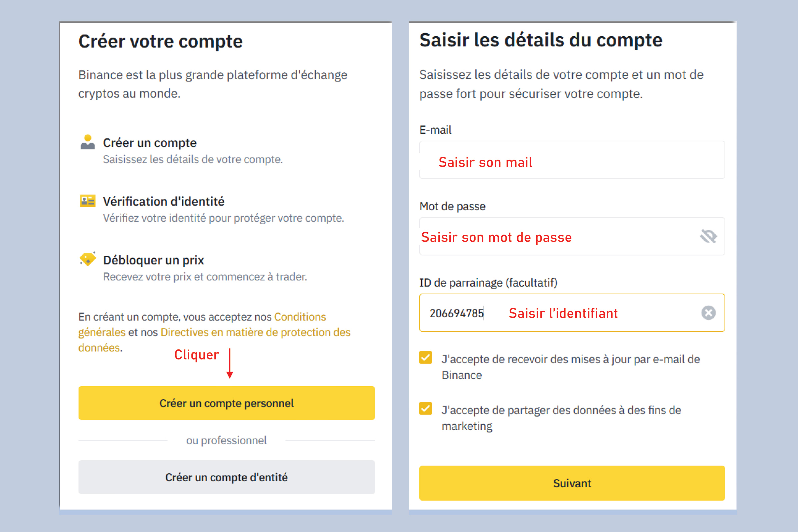Click the person icon beside Créer un compte
Viewport: 798px width, 532px height.
click(88, 142)
